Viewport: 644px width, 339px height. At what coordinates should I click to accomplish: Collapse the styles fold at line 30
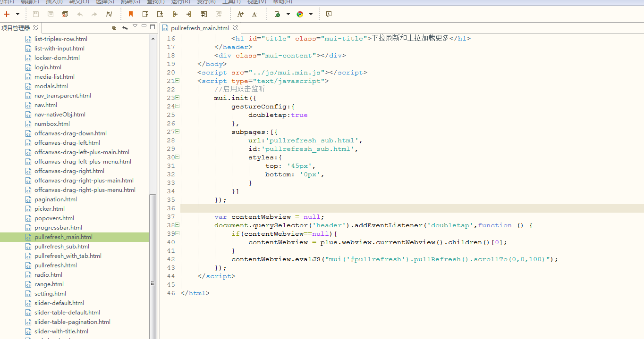coord(178,157)
